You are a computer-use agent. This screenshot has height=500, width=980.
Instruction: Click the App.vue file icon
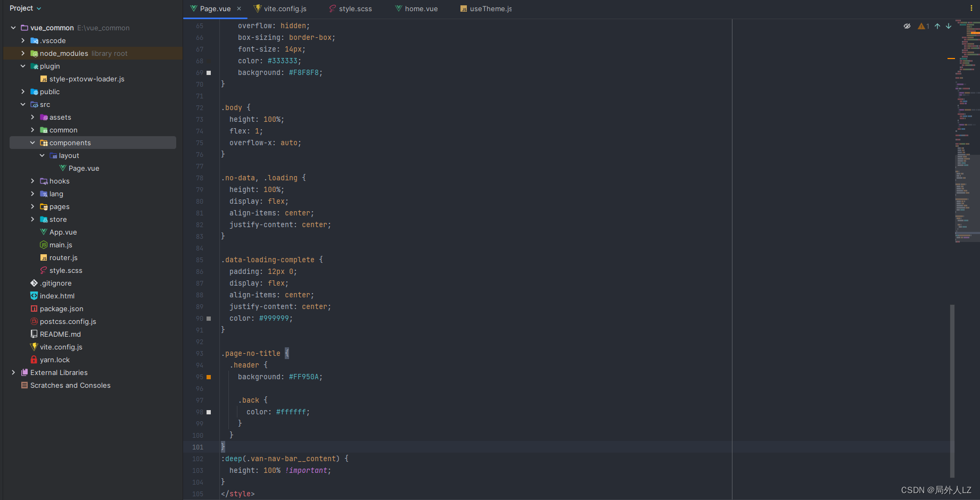point(44,232)
